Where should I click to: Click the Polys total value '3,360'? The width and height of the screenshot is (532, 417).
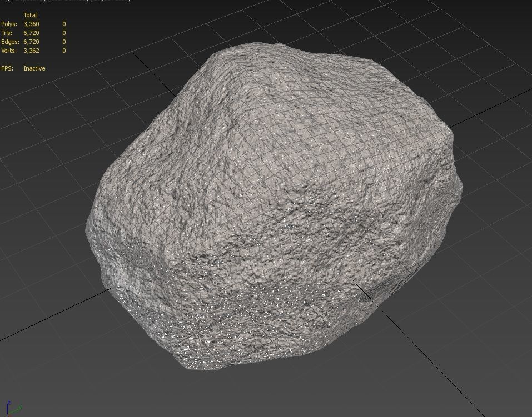coord(31,24)
